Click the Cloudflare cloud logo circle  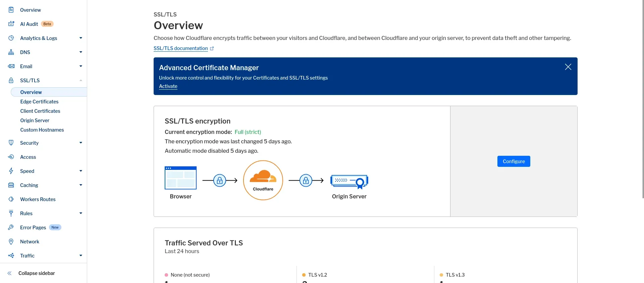(x=263, y=180)
